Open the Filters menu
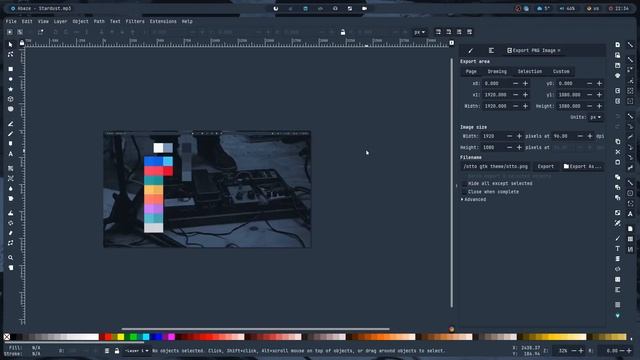Image resolution: width=640 pixels, height=360 pixels. [x=135, y=21]
